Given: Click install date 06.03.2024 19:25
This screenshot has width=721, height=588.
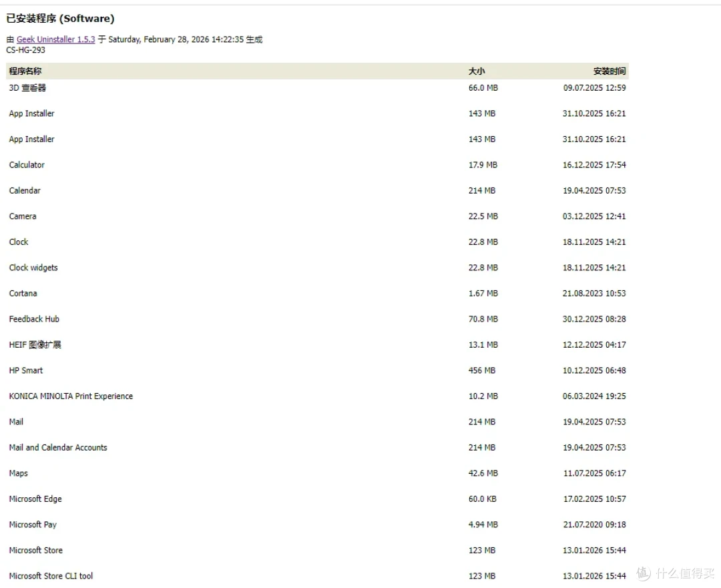Looking at the screenshot, I should pos(595,396).
